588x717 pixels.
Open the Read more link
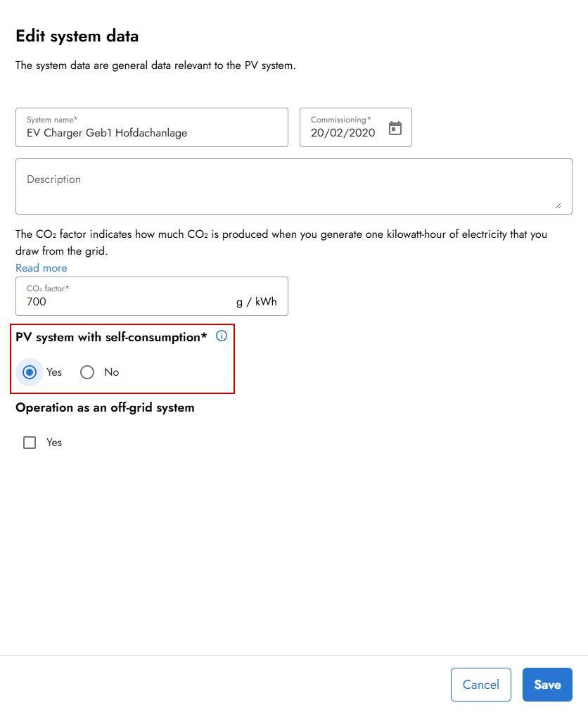point(41,268)
